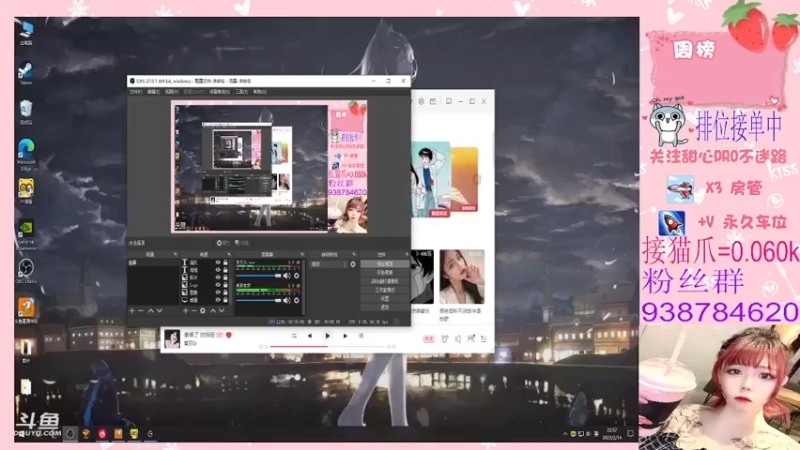Pop out the Controls dock using its header icon
Image resolution: width=800 pixels, height=450 pixels.
coord(407,254)
